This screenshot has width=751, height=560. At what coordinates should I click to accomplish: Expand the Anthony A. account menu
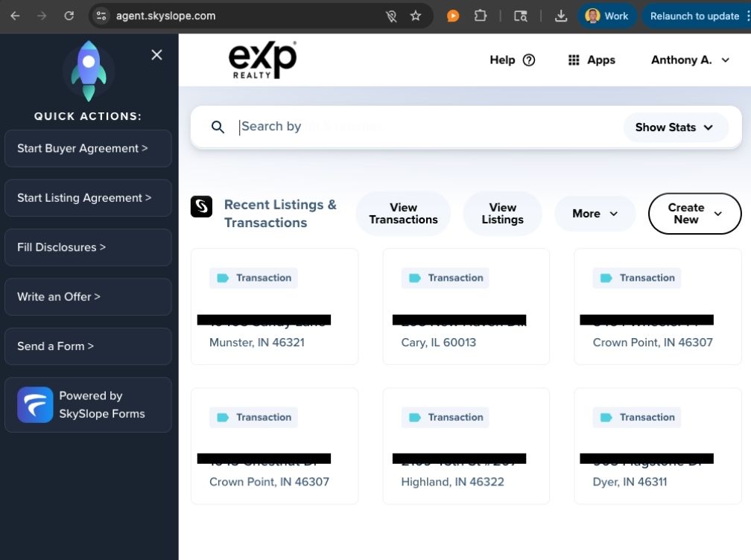pyautogui.click(x=689, y=60)
